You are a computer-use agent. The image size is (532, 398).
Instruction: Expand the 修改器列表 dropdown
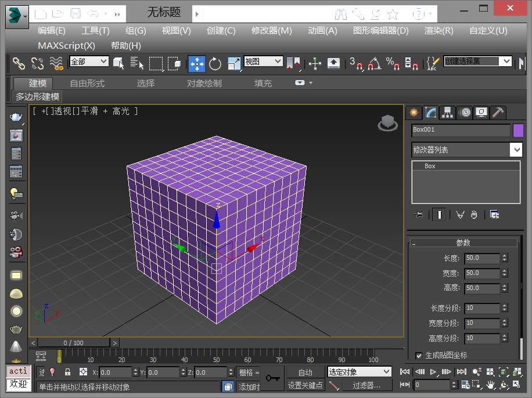click(516, 150)
